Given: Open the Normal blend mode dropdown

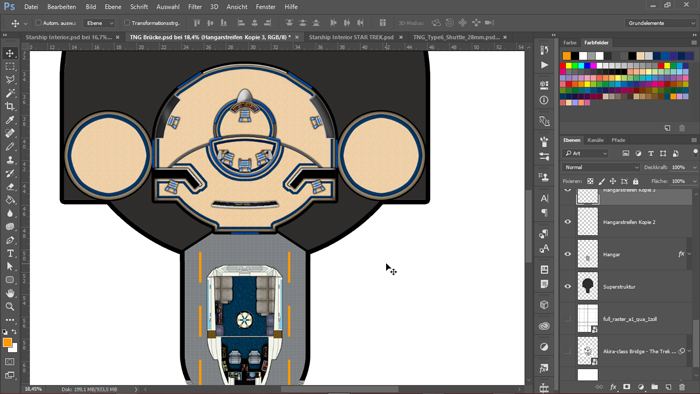Looking at the screenshot, I should coord(601,167).
